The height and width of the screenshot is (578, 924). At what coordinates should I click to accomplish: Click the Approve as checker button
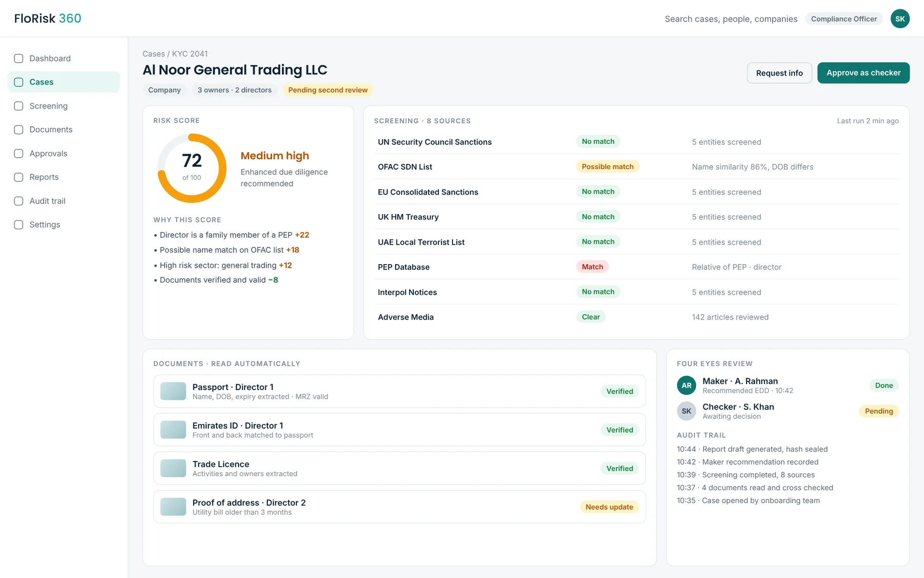click(863, 73)
